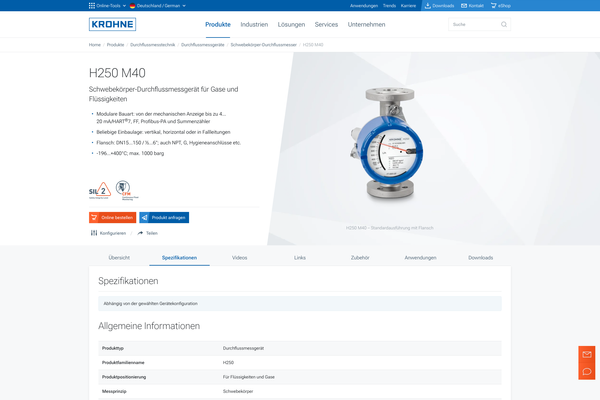
Task: Click the H250 M40 product image
Action: [388, 144]
